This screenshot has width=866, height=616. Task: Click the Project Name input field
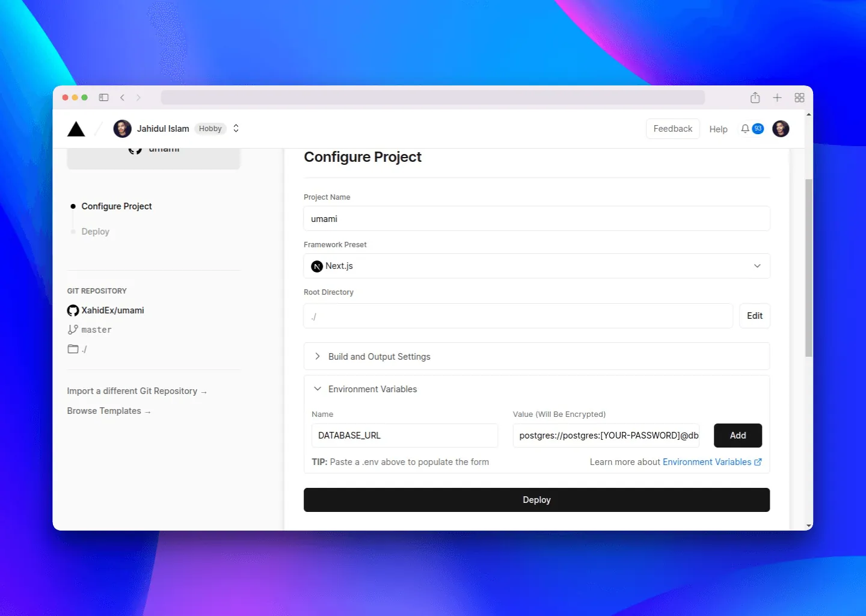point(536,218)
